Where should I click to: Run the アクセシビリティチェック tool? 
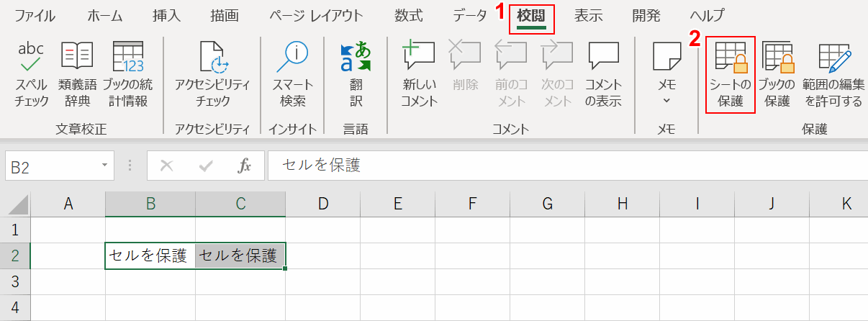(212, 74)
